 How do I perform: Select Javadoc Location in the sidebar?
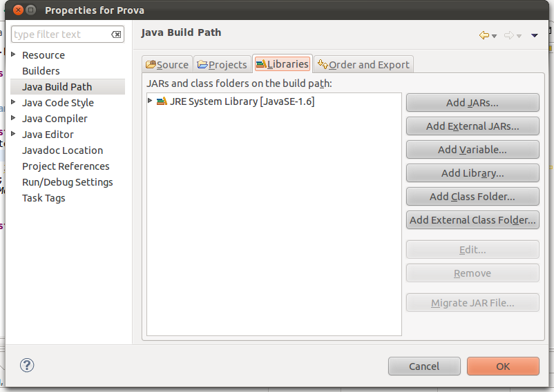62,150
